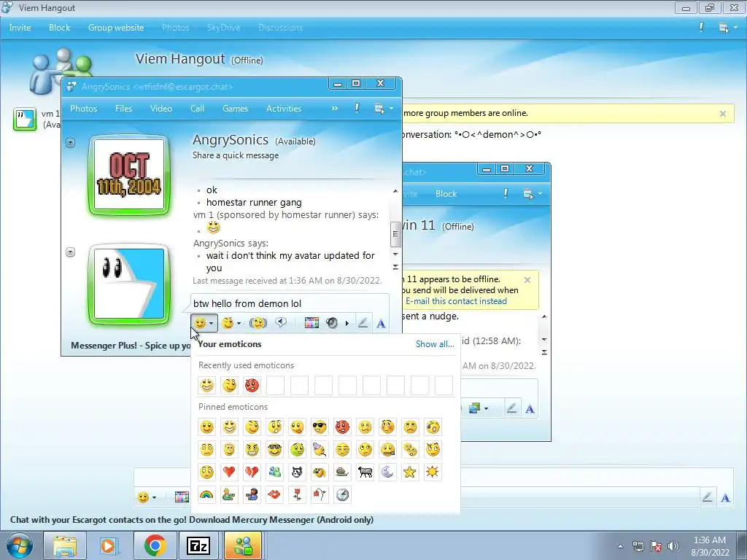Viewport: 747px width, 560px height.
Task: Open font 'A' button in the win 11 window
Action: (530, 408)
